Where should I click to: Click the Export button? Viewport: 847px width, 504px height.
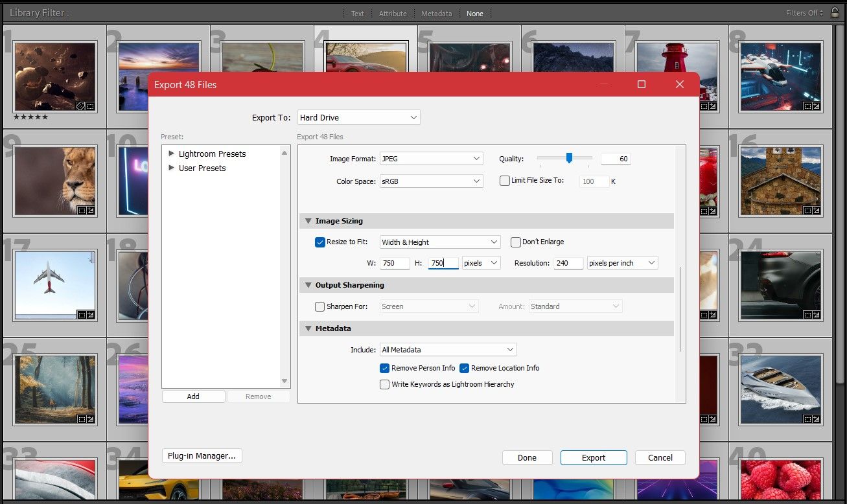[x=593, y=457]
